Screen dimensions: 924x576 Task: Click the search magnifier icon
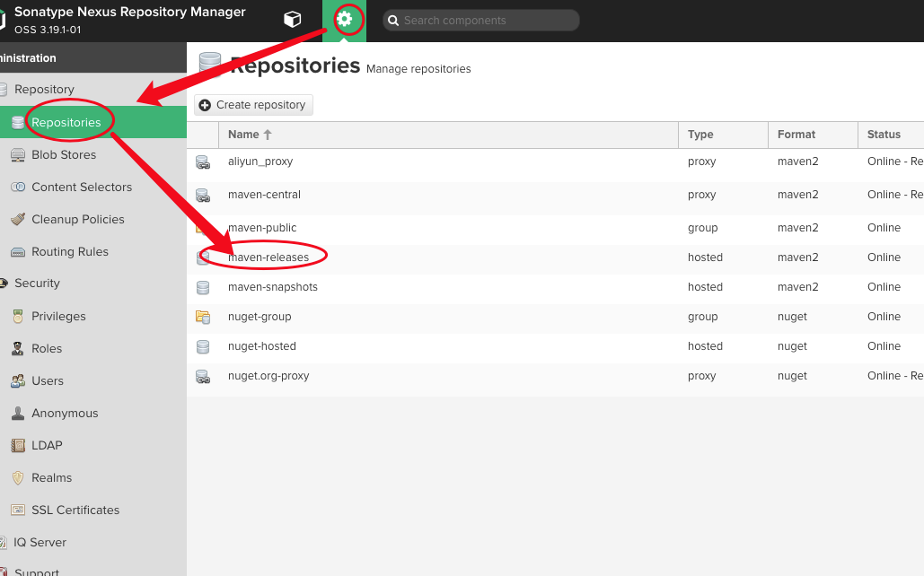tap(393, 21)
